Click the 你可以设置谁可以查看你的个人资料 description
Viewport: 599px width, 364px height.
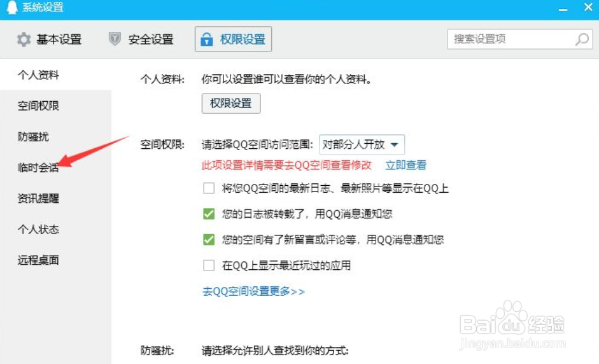(286, 79)
